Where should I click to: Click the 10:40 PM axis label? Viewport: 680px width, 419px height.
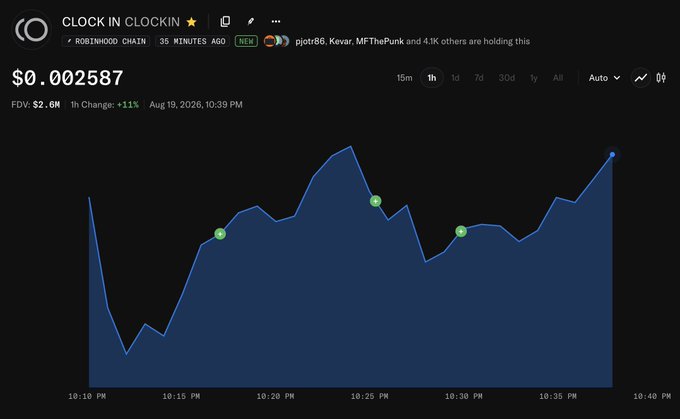coord(652,396)
